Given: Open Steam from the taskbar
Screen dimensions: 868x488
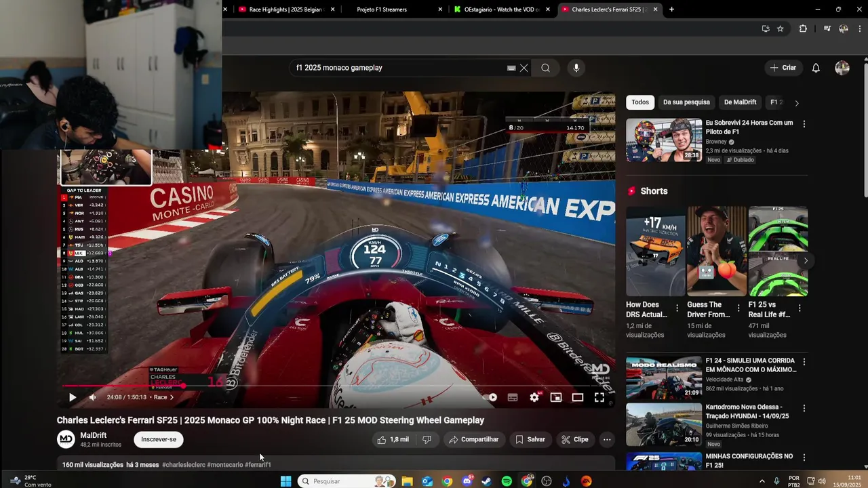Looking at the screenshot, I should tap(486, 481).
